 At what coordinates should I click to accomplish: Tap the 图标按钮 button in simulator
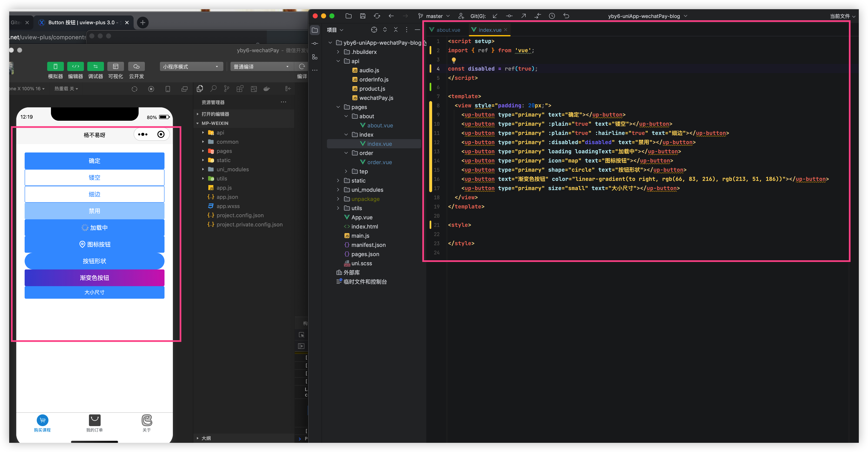click(x=94, y=244)
